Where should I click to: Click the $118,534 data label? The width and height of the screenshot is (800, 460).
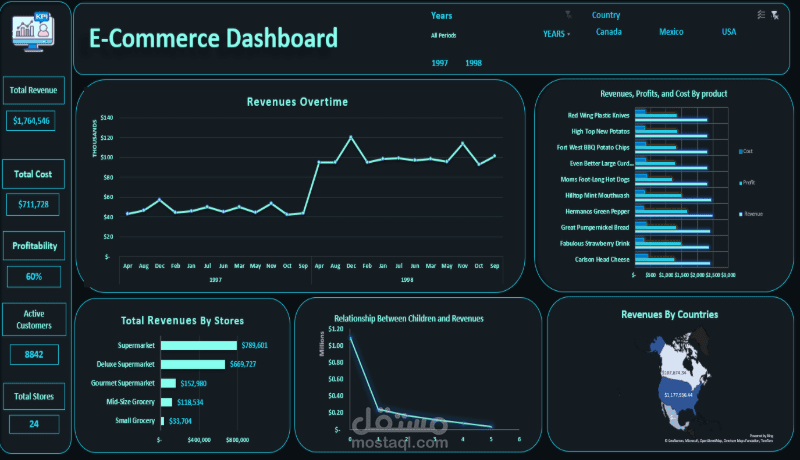[x=190, y=402]
